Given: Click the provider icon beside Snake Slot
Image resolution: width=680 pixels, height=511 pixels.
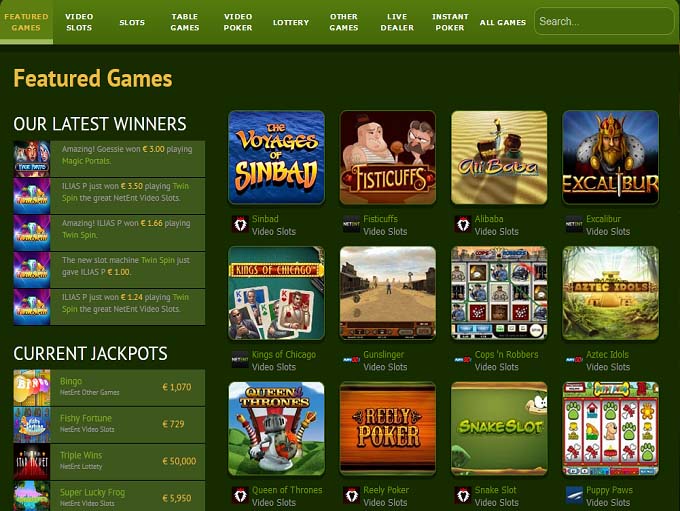Looking at the screenshot, I should [x=463, y=495].
